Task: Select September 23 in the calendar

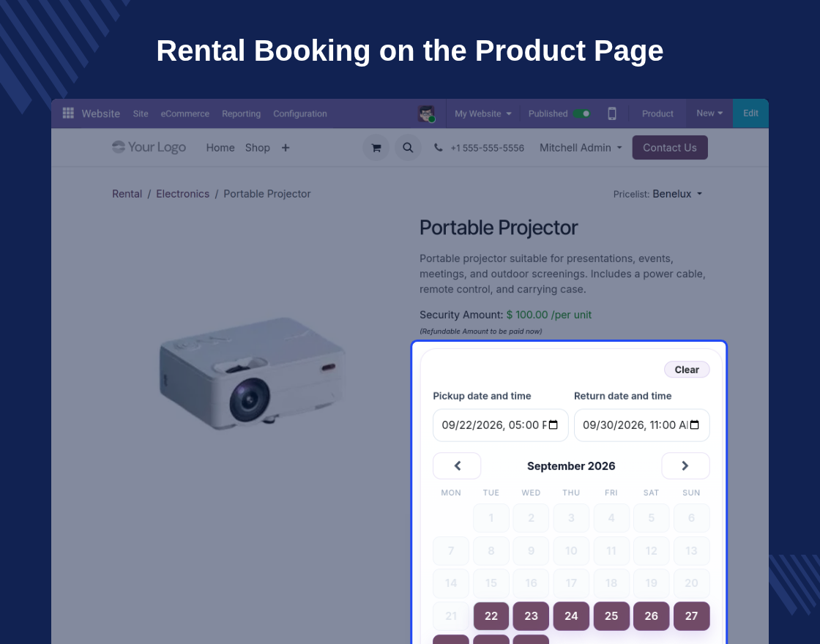Action: pos(532,615)
